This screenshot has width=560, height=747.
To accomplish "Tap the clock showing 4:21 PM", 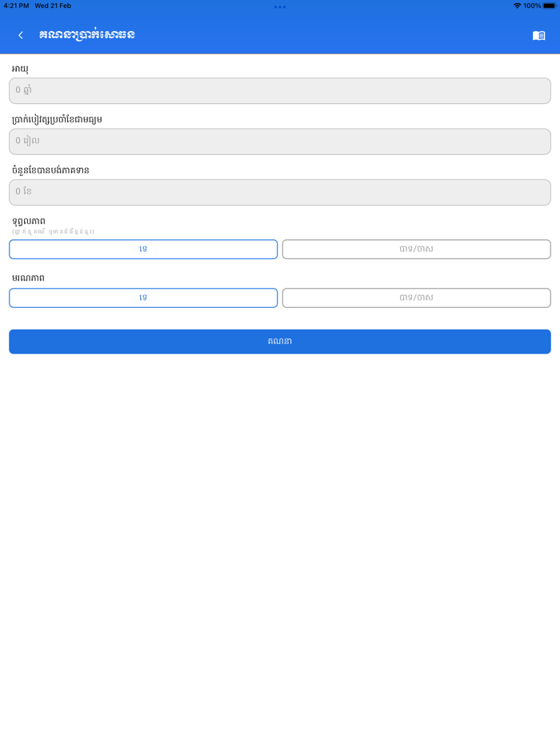I will pos(16,6).
